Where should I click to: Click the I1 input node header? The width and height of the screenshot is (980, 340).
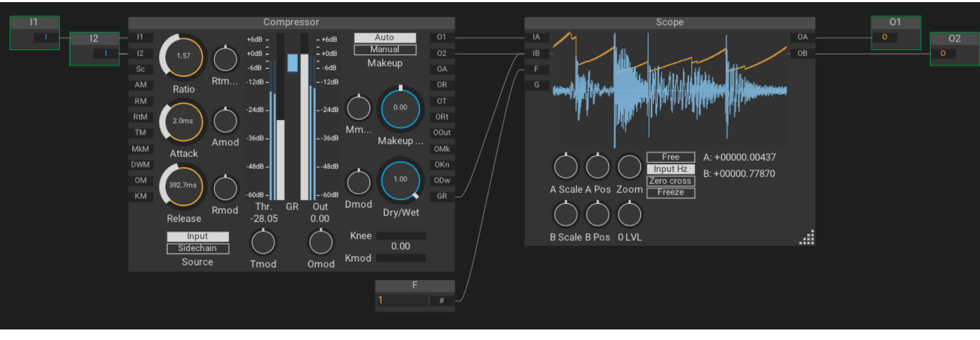pos(35,22)
